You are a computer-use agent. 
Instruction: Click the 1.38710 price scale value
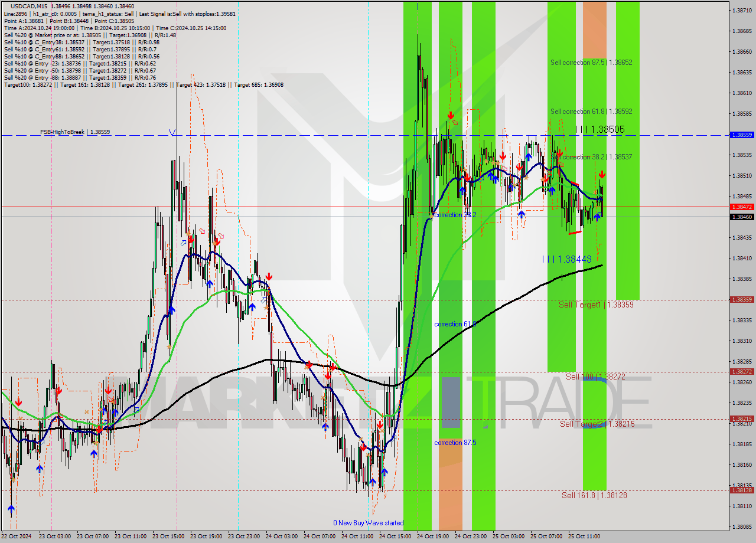(742, 11)
